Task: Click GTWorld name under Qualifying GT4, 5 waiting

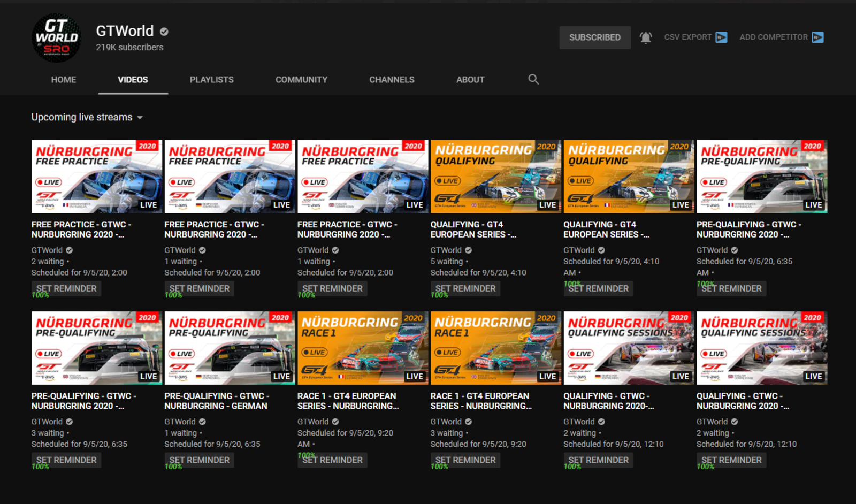Action: pyautogui.click(x=446, y=250)
